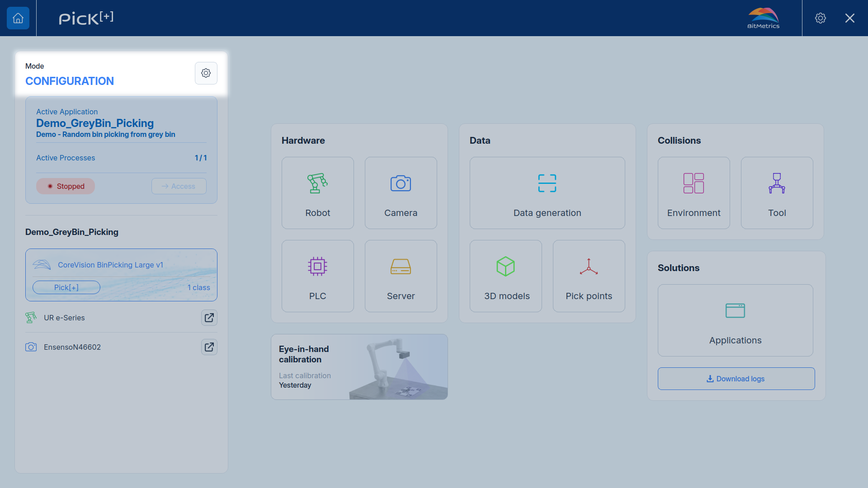868x488 pixels.
Task: Open EnsensoN46602 external link icon
Action: pos(209,347)
